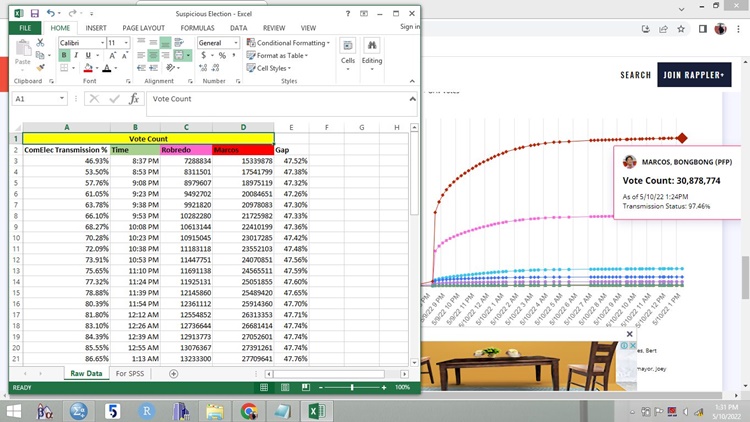The width and height of the screenshot is (750, 422).
Task: Click Increase Font Size icon
Action: (113, 56)
